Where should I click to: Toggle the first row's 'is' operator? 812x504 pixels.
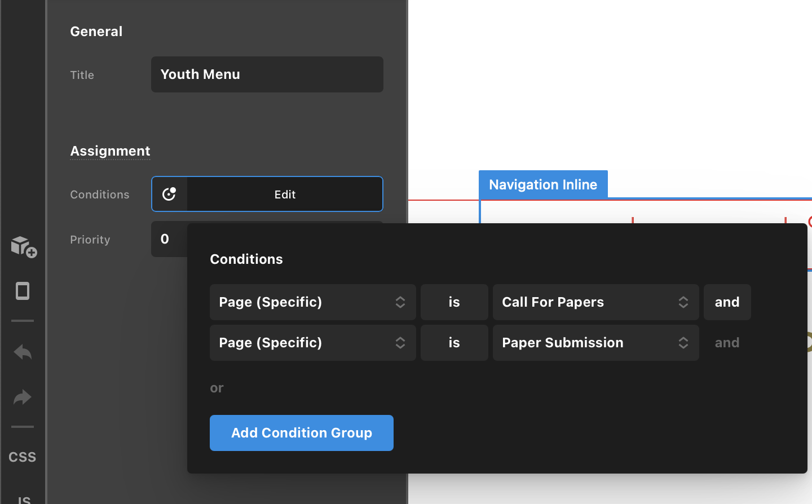pos(454,302)
